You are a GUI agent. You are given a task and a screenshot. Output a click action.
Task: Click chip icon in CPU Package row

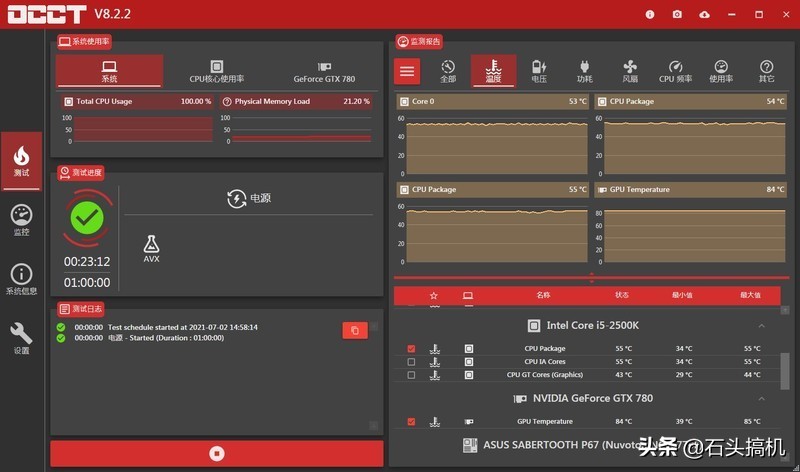pos(469,349)
